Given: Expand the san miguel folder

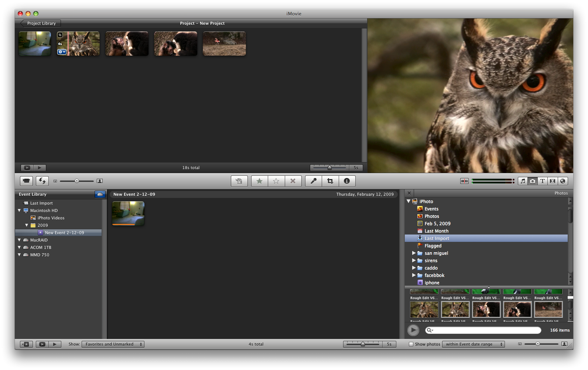Looking at the screenshot, I should [414, 253].
